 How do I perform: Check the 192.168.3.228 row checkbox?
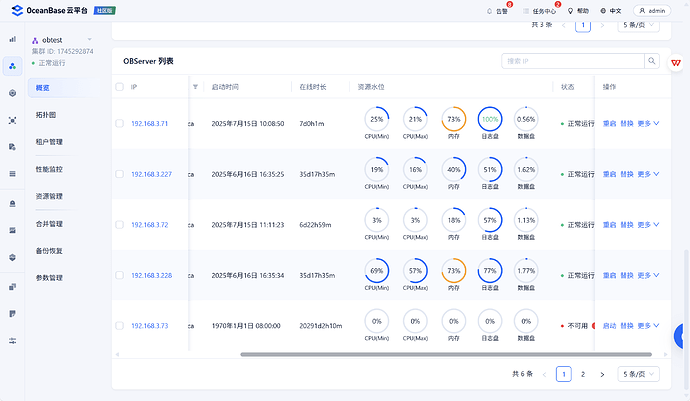pyautogui.click(x=120, y=275)
